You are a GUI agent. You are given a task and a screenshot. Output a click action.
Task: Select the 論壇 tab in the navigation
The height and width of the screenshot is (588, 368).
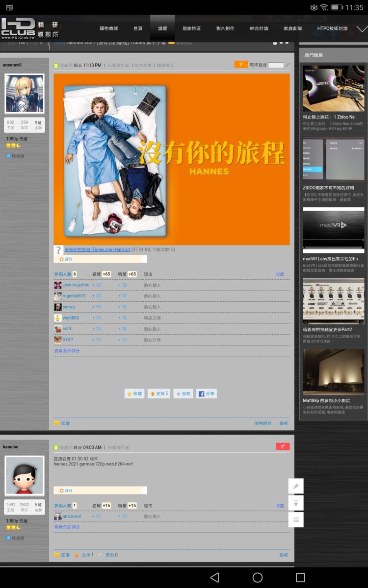[x=162, y=28]
